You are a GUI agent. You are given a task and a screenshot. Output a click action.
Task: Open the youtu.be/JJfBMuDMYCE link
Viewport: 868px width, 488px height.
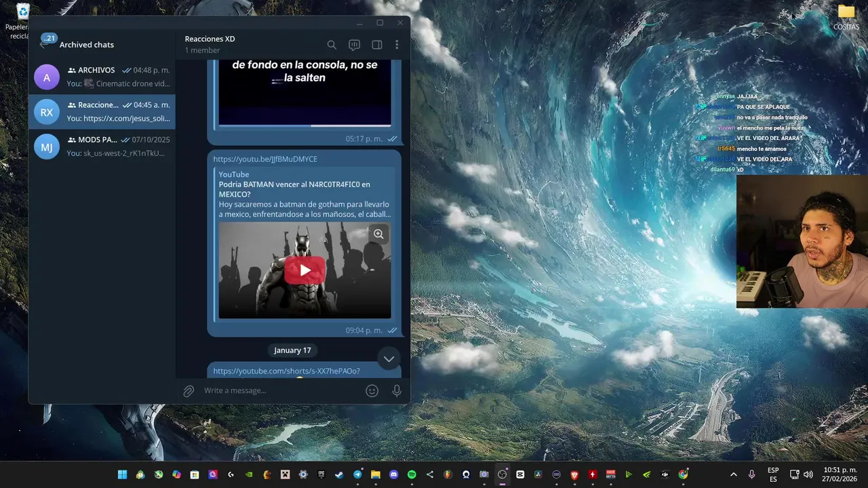265,159
